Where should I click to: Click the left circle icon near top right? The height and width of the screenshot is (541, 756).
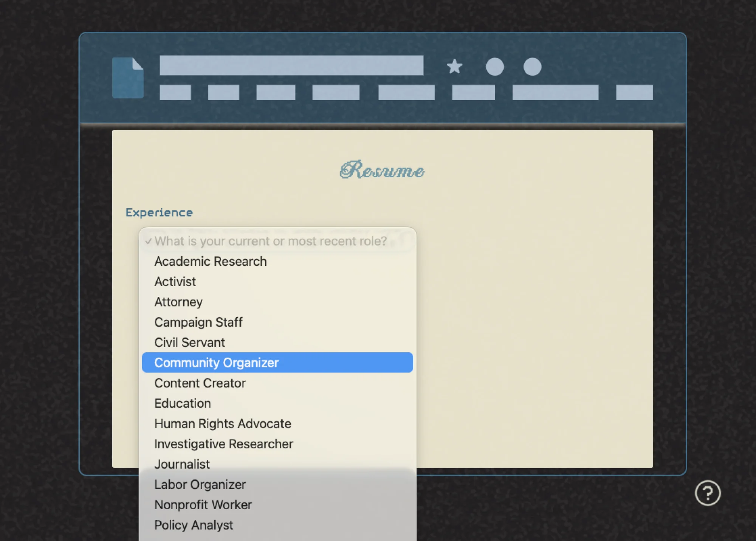[x=495, y=67]
